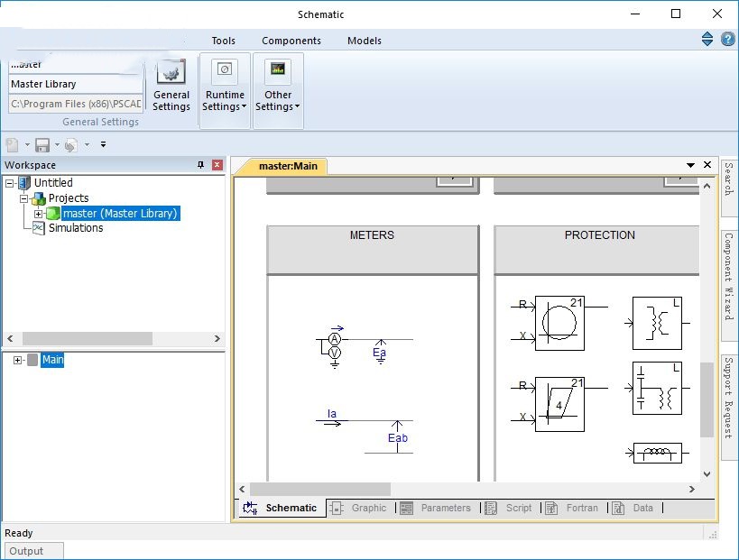Select the Ea voltage meter component
Screen dimensions: 739x560
[x=380, y=353]
